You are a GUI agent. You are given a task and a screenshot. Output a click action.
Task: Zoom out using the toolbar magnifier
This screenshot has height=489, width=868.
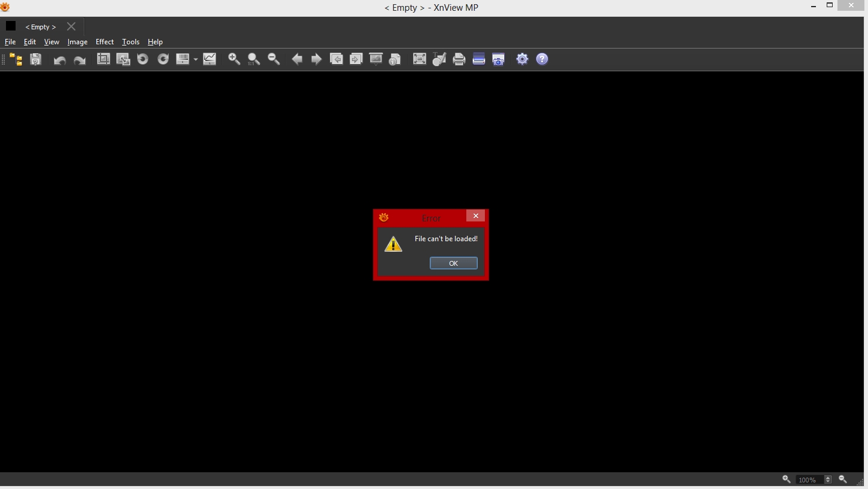point(274,59)
